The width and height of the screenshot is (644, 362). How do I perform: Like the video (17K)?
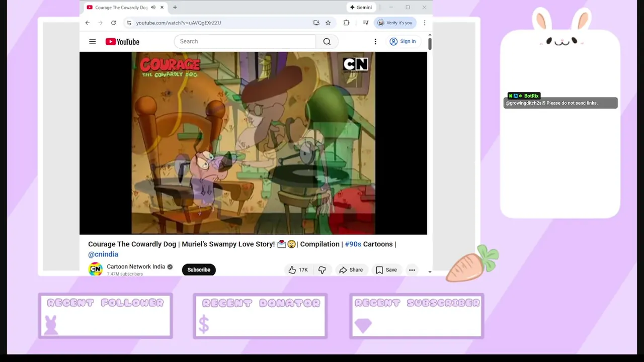[x=297, y=270]
